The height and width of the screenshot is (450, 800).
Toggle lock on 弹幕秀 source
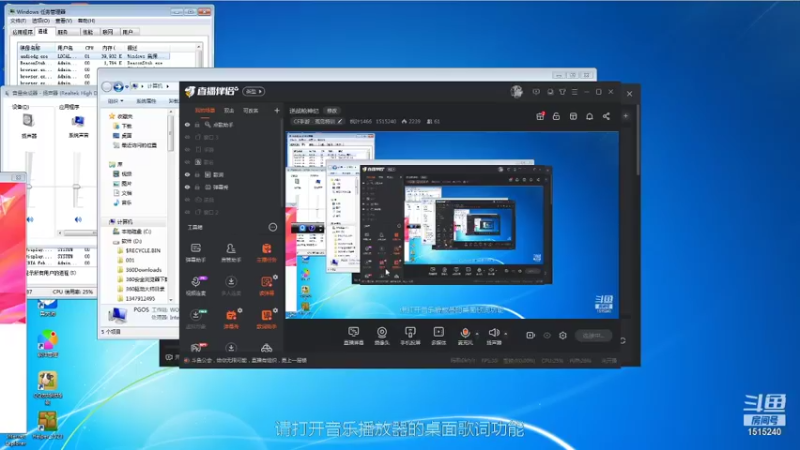click(197, 187)
